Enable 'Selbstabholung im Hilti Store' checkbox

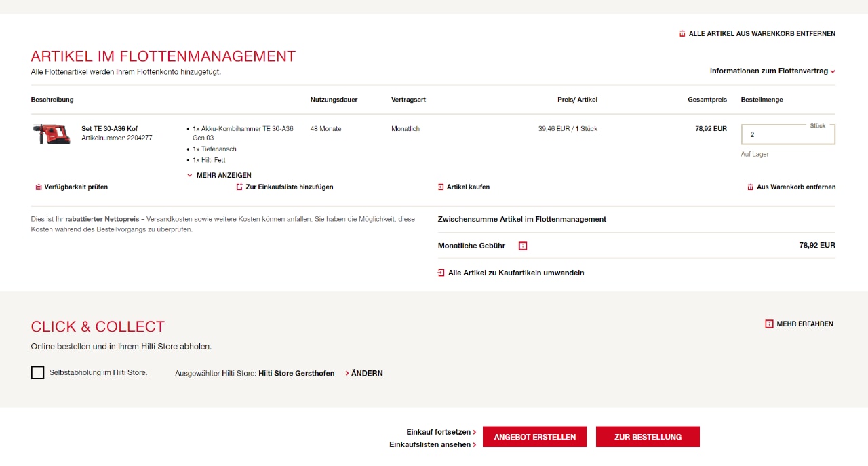click(37, 372)
